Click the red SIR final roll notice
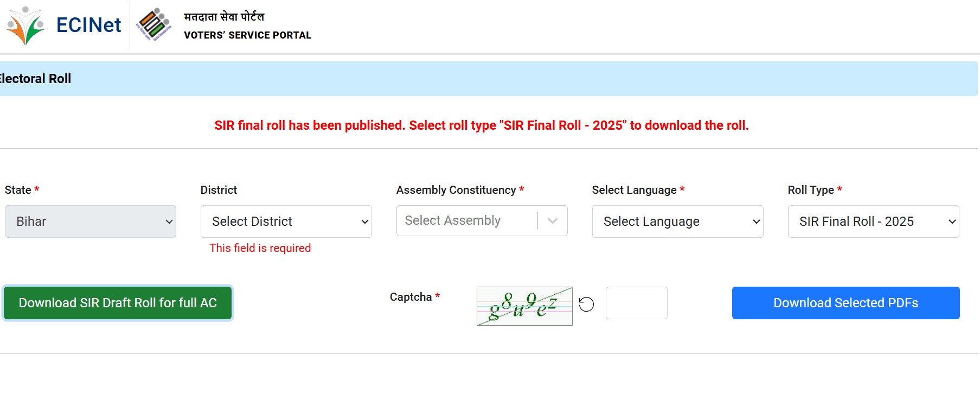This screenshot has width=980, height=411. click(x=481, y=125)
